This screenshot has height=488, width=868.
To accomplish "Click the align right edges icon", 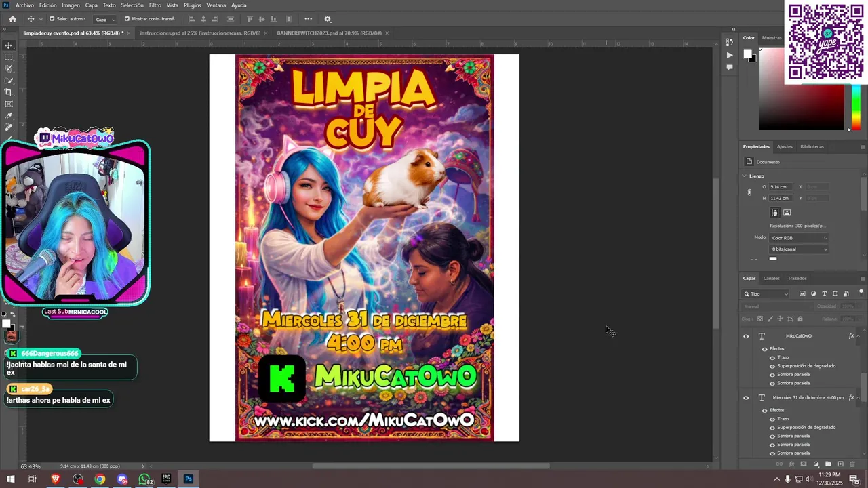I will tap(216, 19).
